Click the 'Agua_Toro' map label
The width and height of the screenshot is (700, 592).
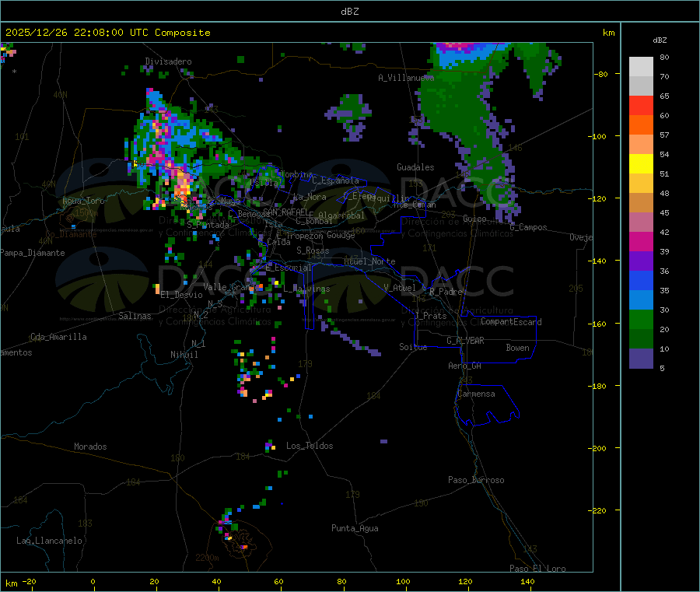tap(83, 201)
